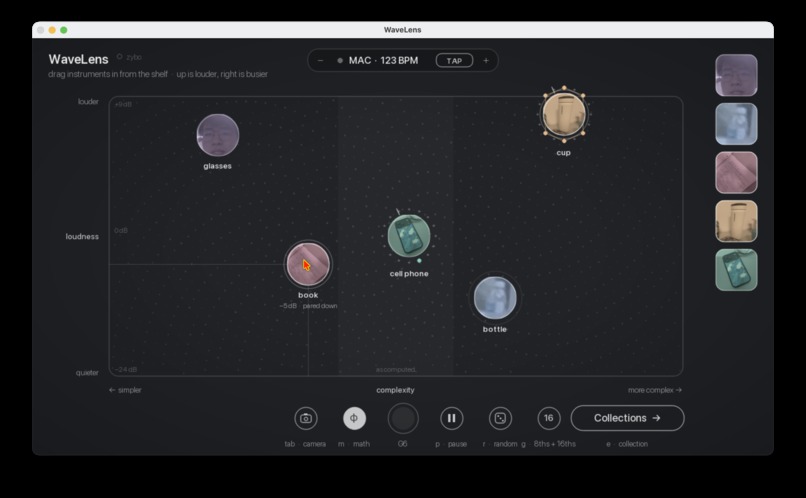
Task: Click the 'bottle' name label
Action: click(x=495, y=329)
